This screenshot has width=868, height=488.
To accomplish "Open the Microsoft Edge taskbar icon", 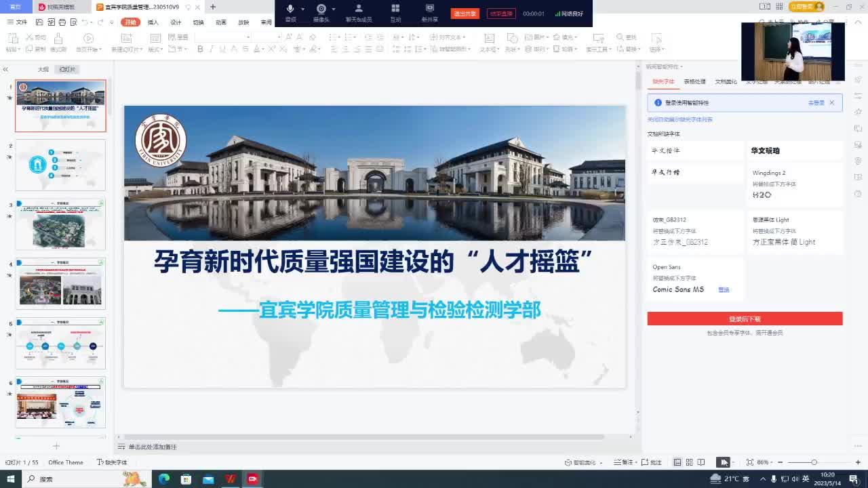I will (x=164, y=479).
